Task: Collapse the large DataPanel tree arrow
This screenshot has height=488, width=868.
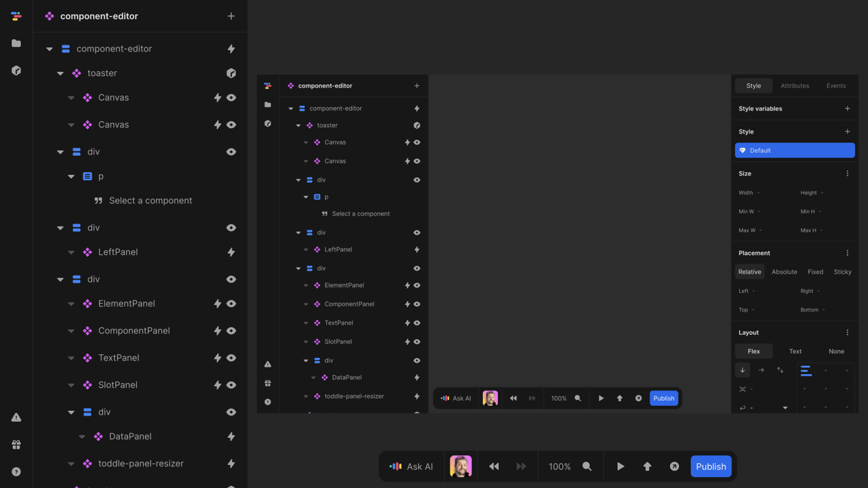Action: coord(82,436)
